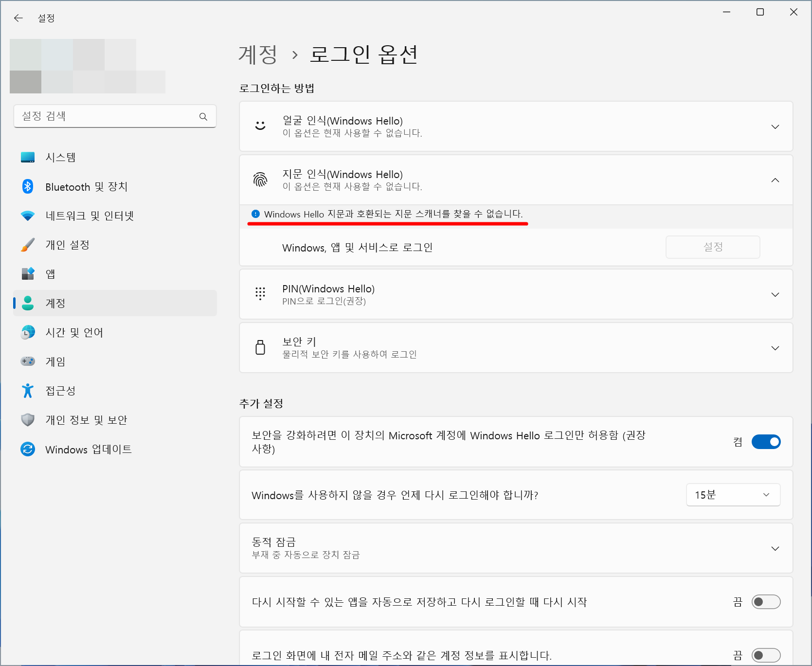Click 추가 설정 heading text
The height and width of the screenshot is (666, 812).
click(261, 403)
